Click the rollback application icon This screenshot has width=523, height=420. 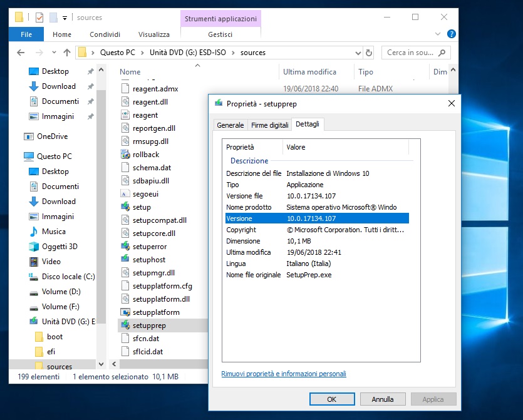(125, 155)
